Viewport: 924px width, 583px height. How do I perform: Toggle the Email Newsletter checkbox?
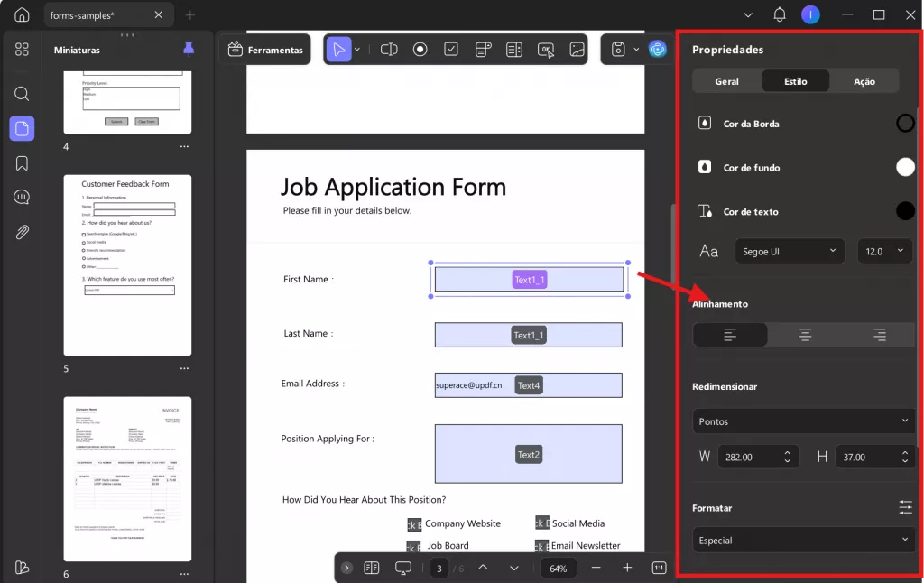[x=541, y=546]
